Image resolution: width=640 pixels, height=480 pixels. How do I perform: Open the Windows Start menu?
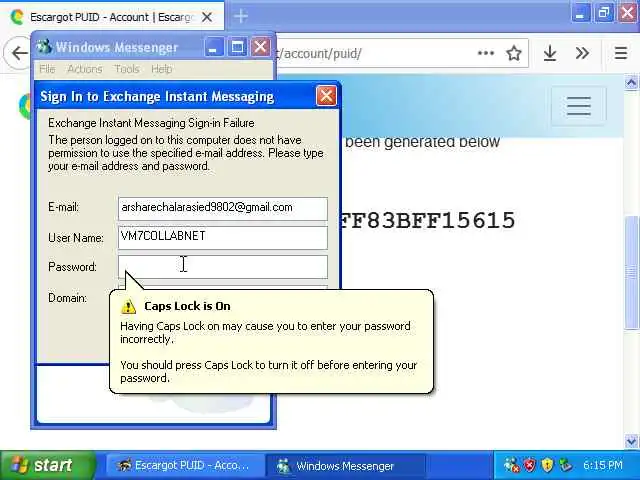(47, 465)
